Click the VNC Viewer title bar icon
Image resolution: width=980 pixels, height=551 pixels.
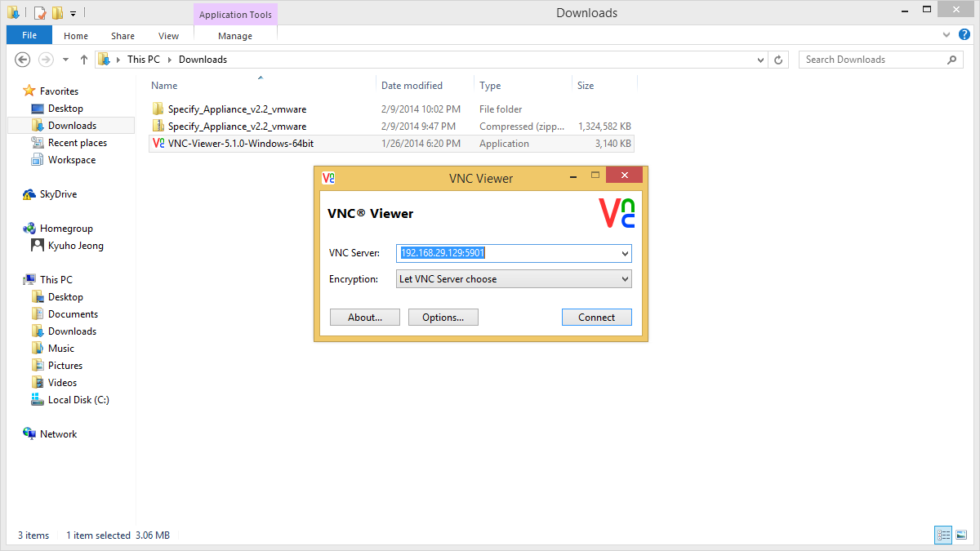tap(328, 178)
